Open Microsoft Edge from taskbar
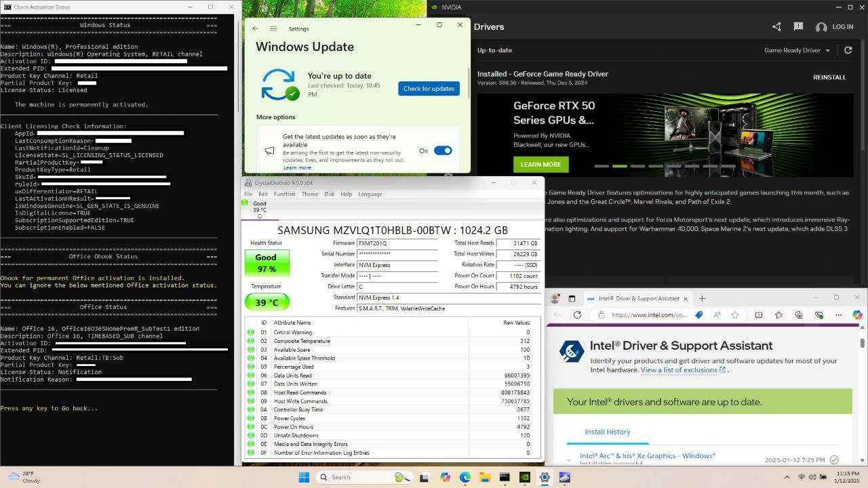 (465, 477)
